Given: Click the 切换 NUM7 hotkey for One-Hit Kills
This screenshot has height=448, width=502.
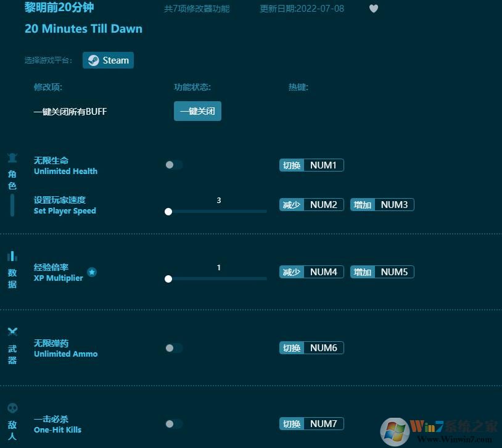Looking at the screenshot, I should (x=311, y=423).
